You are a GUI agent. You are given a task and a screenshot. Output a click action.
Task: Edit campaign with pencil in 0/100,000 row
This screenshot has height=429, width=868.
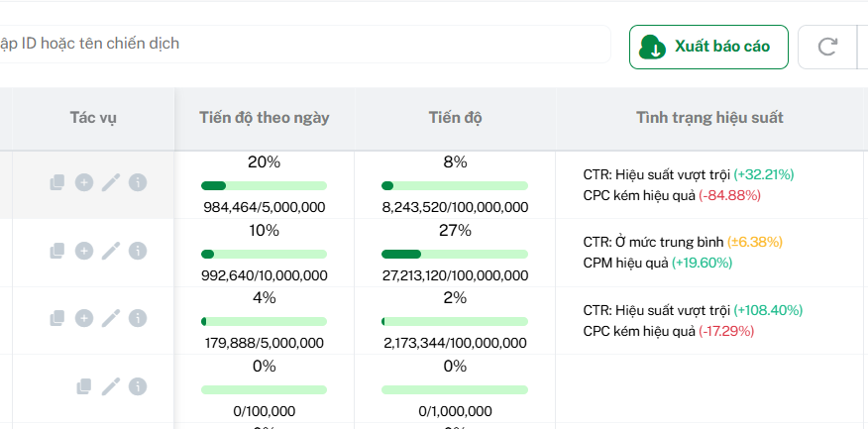111,386
